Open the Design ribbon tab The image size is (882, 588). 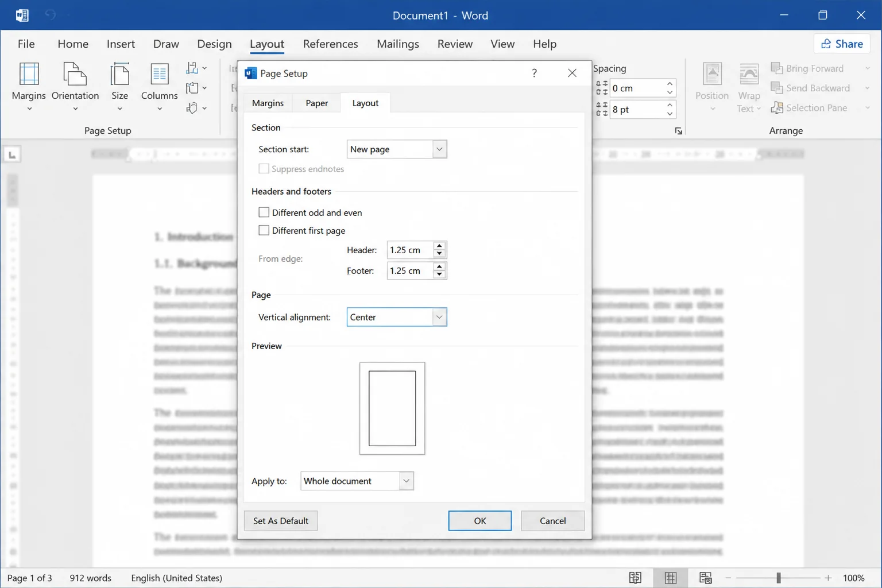click(214, 44)
